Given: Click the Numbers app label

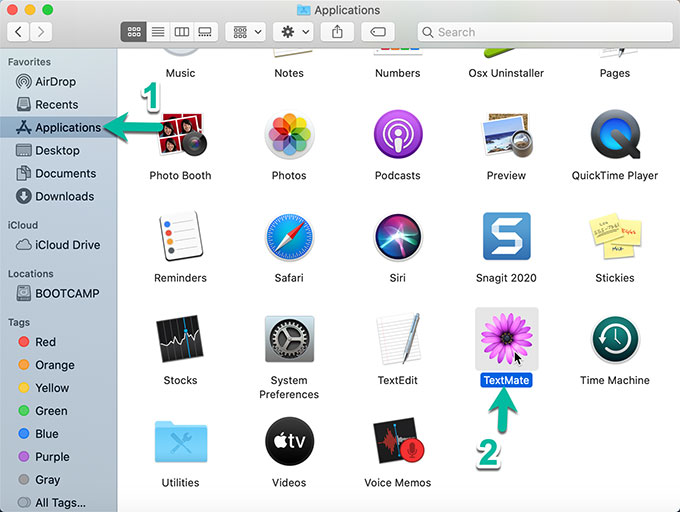Looking at the screenshot, I should click(398, 73).
